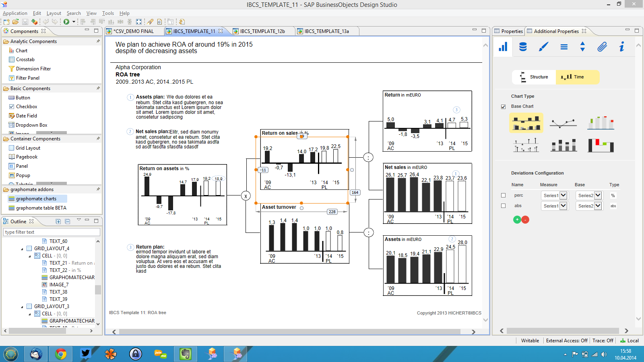Switch to the IBCS_TEMPLATE_12b tab
The image size is (644, 362).
click(262, 31)
